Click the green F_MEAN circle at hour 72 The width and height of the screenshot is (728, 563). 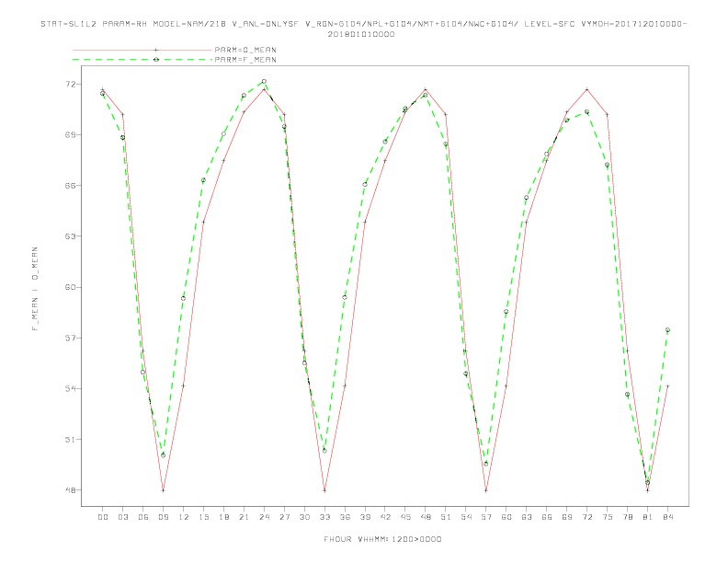(586, 112)
